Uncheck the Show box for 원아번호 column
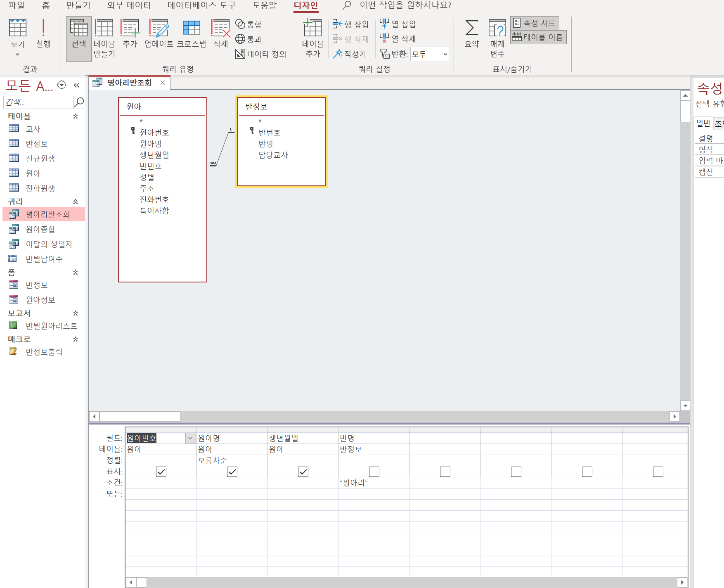Viewport: 724px width, 588px height. click(x=161, y=472)
